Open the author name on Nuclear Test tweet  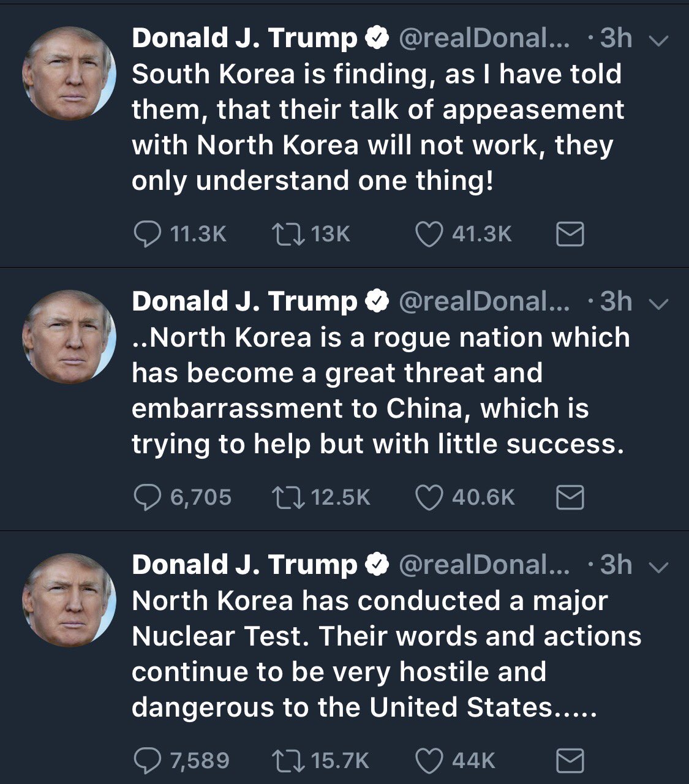244,565
